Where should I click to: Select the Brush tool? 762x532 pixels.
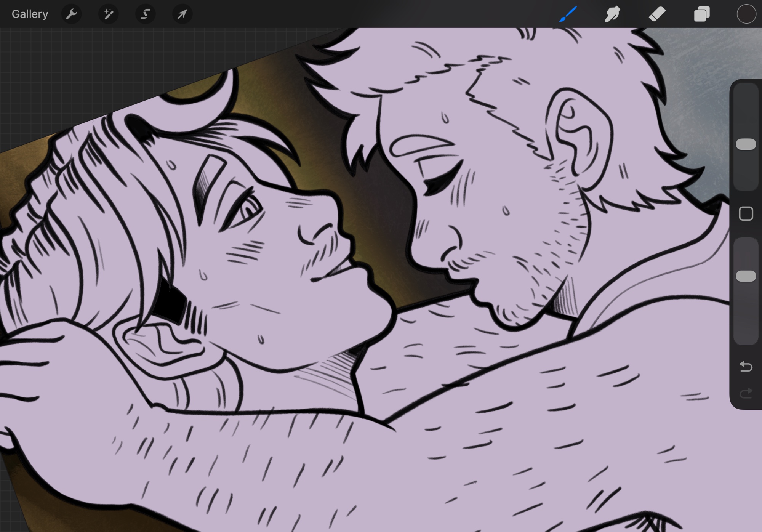(x=568, y=14)
